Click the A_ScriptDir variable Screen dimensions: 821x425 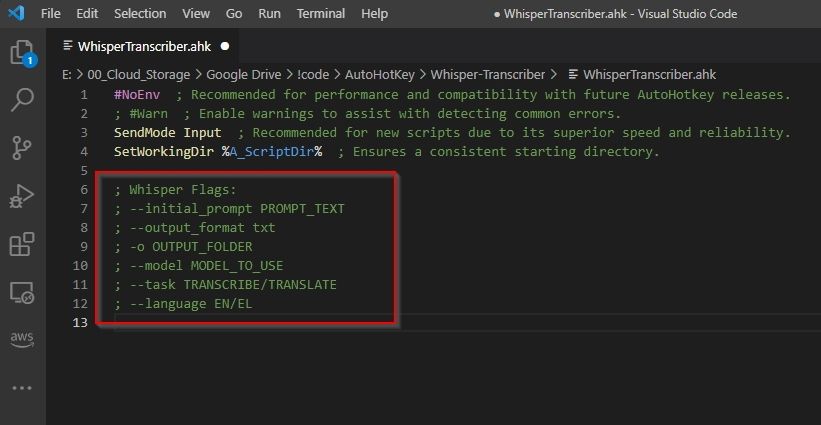pos(272,152)
